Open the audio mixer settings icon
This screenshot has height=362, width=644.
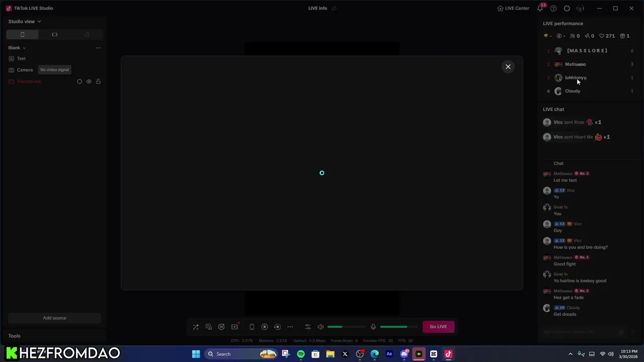[308, 327]
